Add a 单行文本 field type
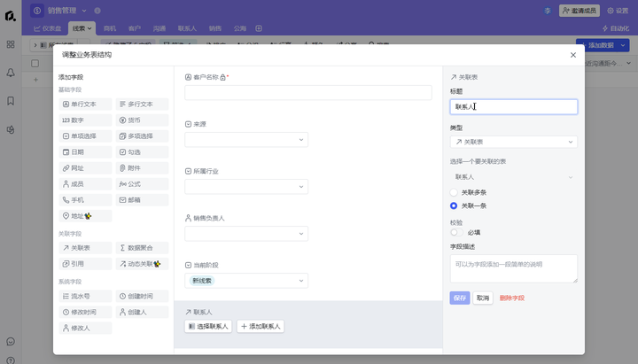This screenshot has width=638, height=364. coord(85,105)
